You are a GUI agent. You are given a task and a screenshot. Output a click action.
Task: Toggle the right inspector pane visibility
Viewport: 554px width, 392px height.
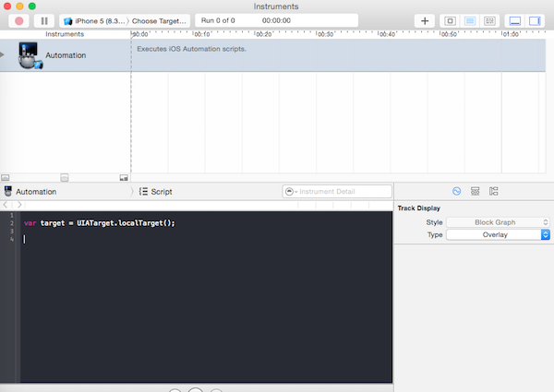point(535,21)
